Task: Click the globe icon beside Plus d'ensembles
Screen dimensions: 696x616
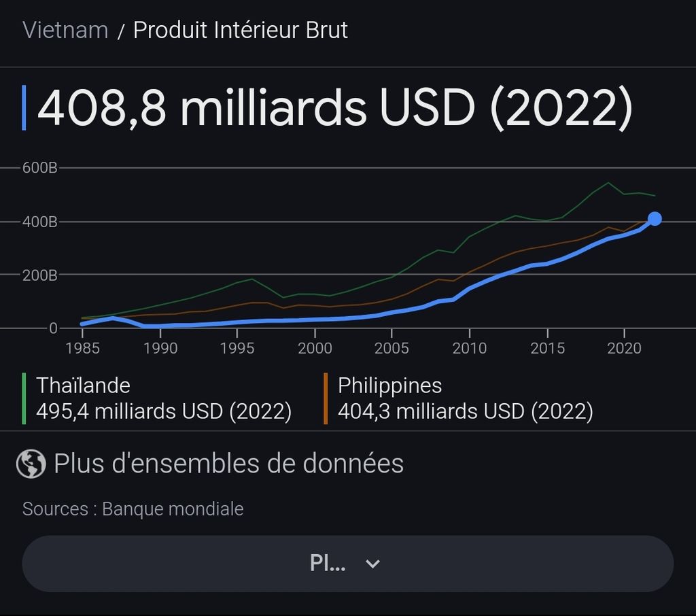Action: [x=31, y=464]
